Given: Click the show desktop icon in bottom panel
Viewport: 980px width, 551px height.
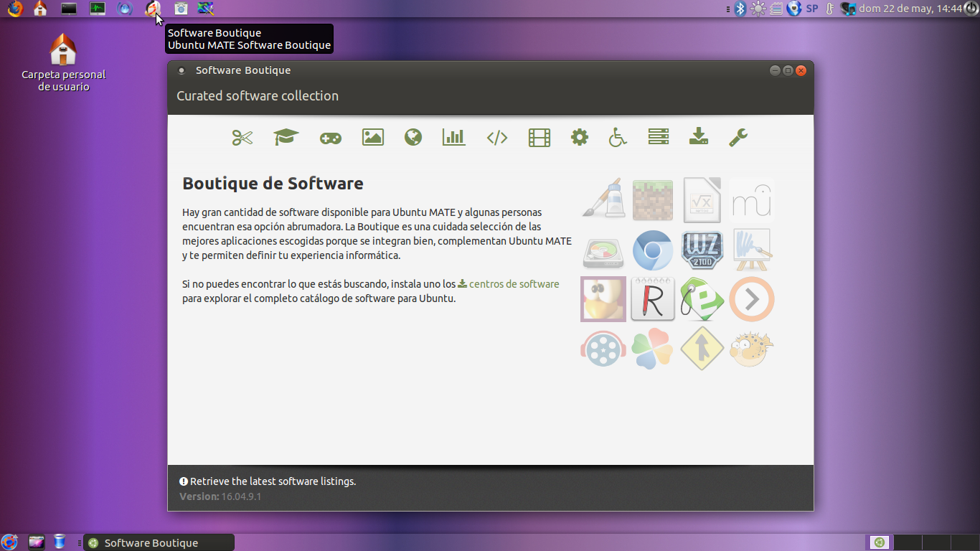Looking at the screenshot, I should coord(37,542).
